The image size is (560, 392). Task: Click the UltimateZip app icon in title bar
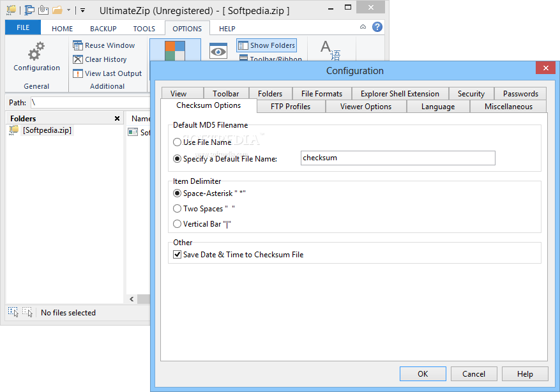coord(11,10)
